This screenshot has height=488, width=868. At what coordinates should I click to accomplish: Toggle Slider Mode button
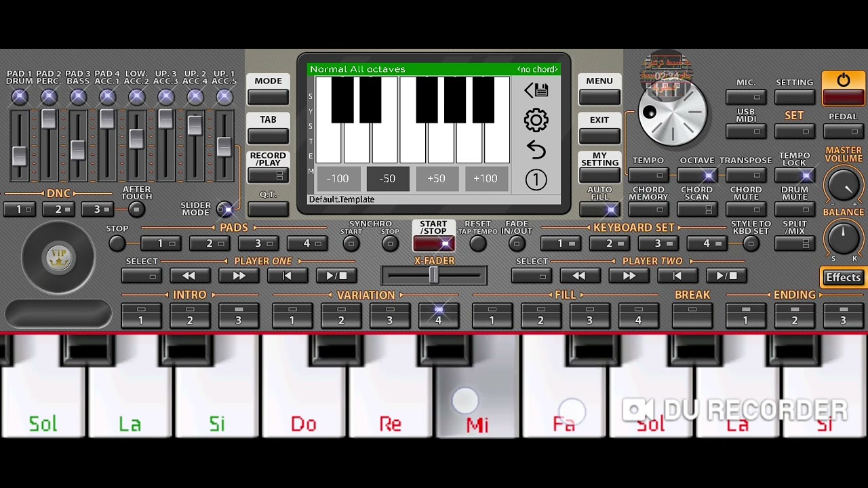click(224, 209)
